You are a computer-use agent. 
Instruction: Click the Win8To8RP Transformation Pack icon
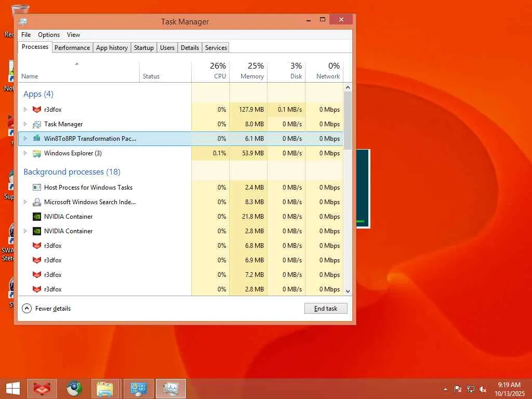37,138
